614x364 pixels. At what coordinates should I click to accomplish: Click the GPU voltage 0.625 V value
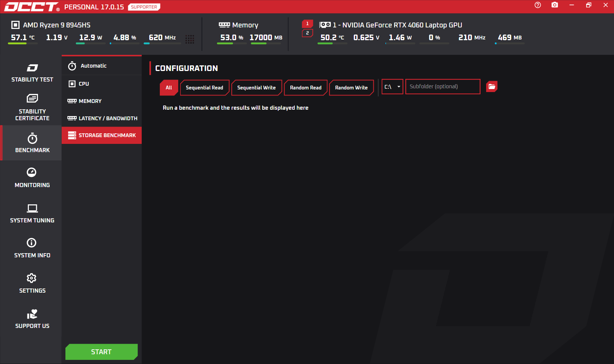[366, 38]
